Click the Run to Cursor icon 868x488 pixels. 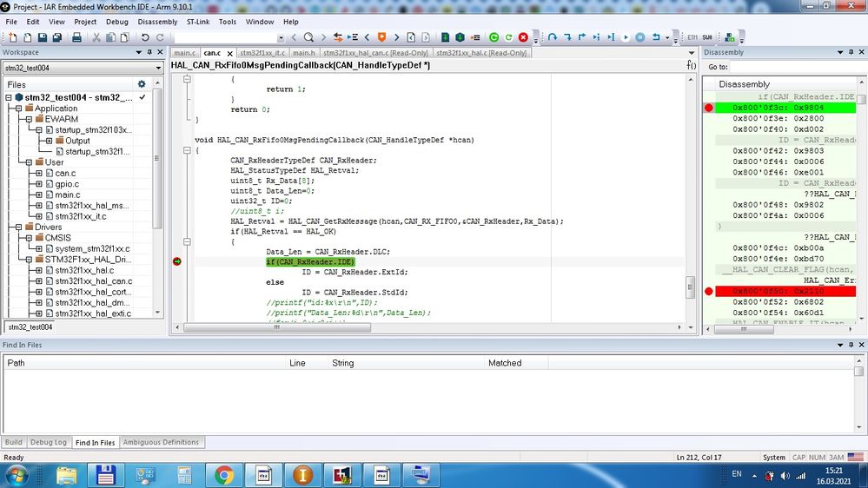pos(611,37)
